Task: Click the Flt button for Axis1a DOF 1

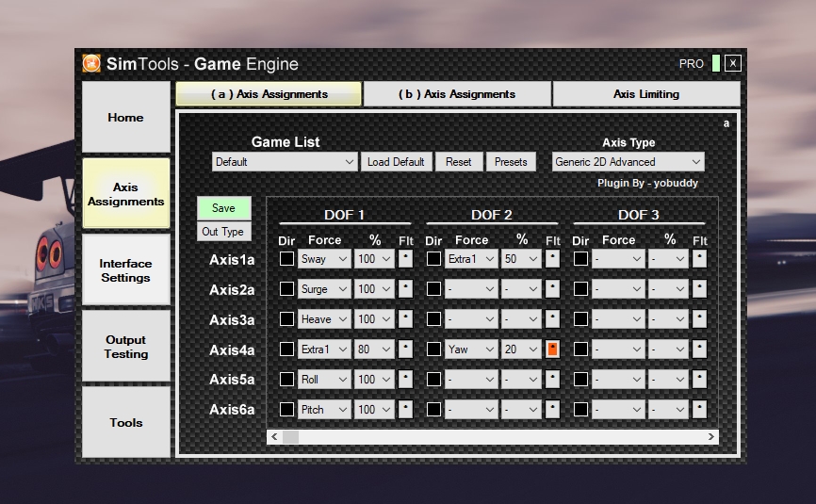Action: (x=405, y=258)
